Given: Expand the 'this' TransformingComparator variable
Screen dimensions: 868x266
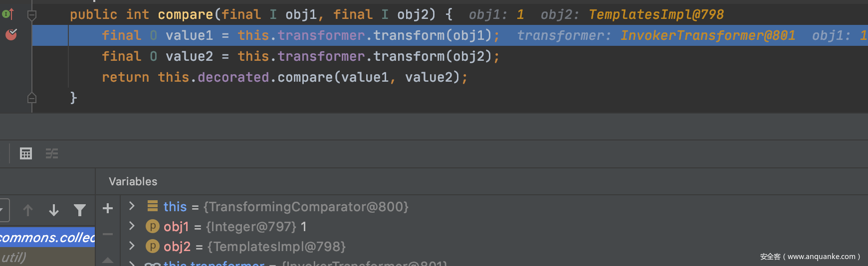Looking at the screenshot, I should [x=132, y=206].
